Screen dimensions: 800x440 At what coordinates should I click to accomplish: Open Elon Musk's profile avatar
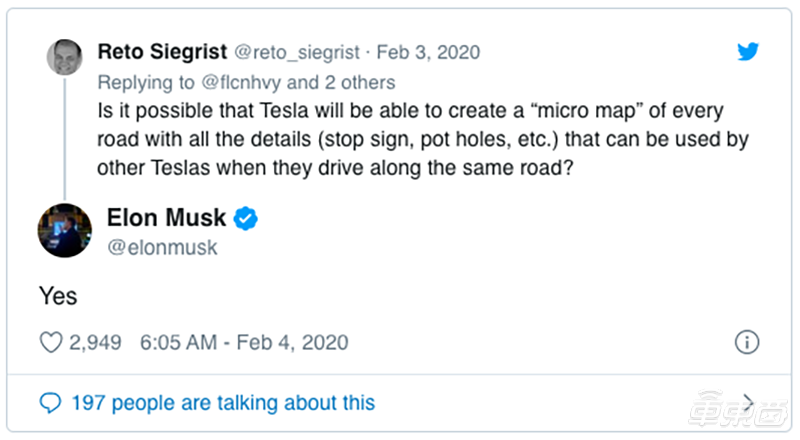click(x=65, y=230)
